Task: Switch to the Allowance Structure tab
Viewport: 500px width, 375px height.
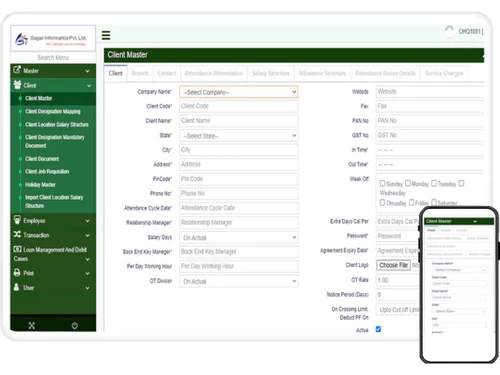Action: [322, 73]
